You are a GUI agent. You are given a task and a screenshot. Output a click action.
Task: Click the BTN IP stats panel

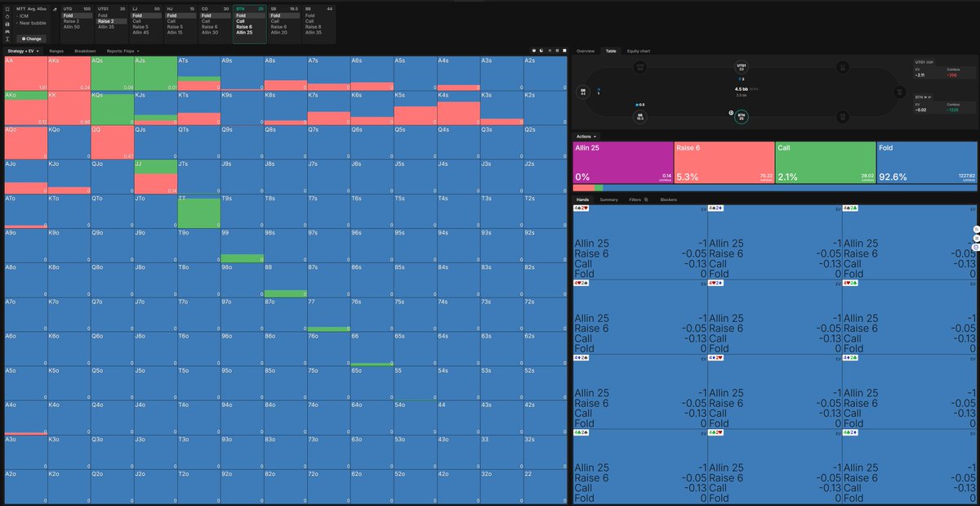coord(945,104)
